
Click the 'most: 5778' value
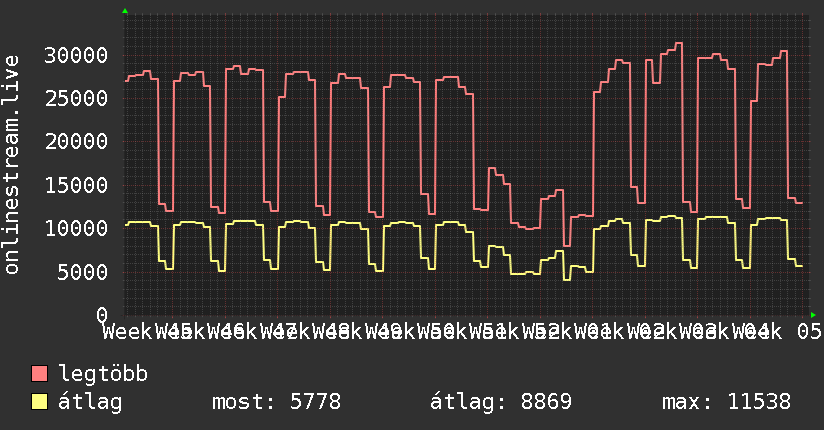276,402
